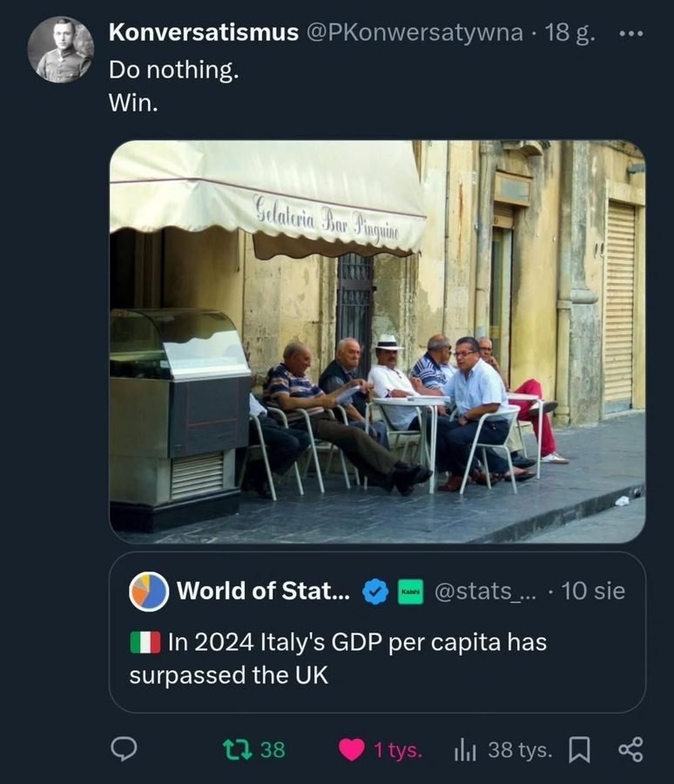This screenshot has width=674, height=784.
Task: Click the World of Stat account name
Action: click(263, 591)
